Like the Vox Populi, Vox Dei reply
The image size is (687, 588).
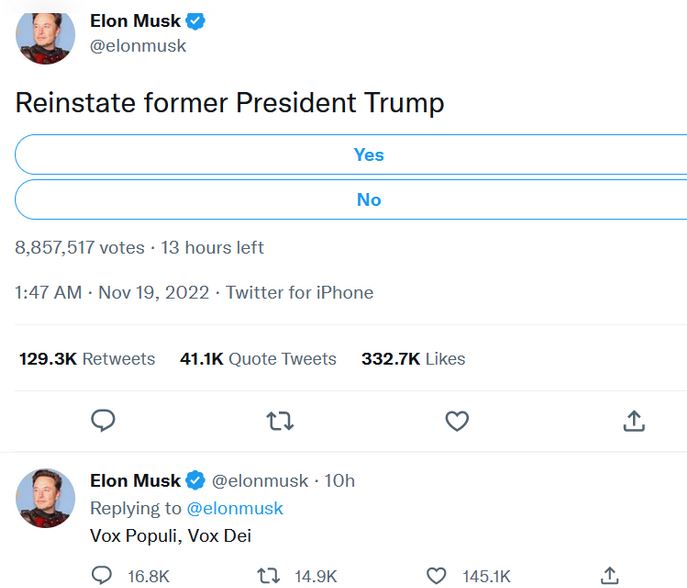pyautogui.click(x=436, y=575)
